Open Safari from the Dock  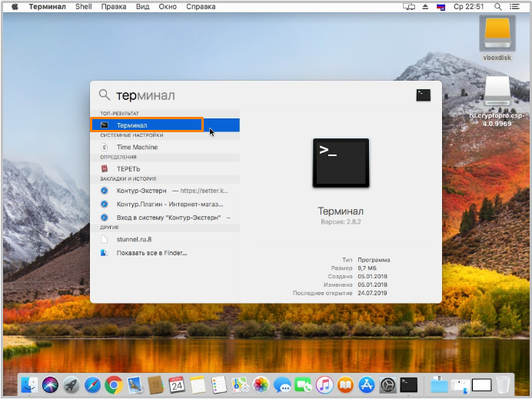[x=92, y=385]
